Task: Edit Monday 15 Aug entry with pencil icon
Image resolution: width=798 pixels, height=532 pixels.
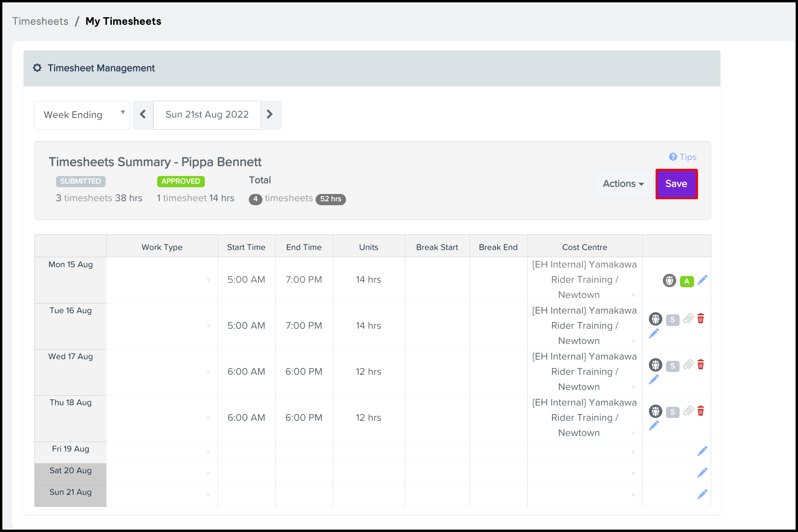Action: (x=702, y=280)
